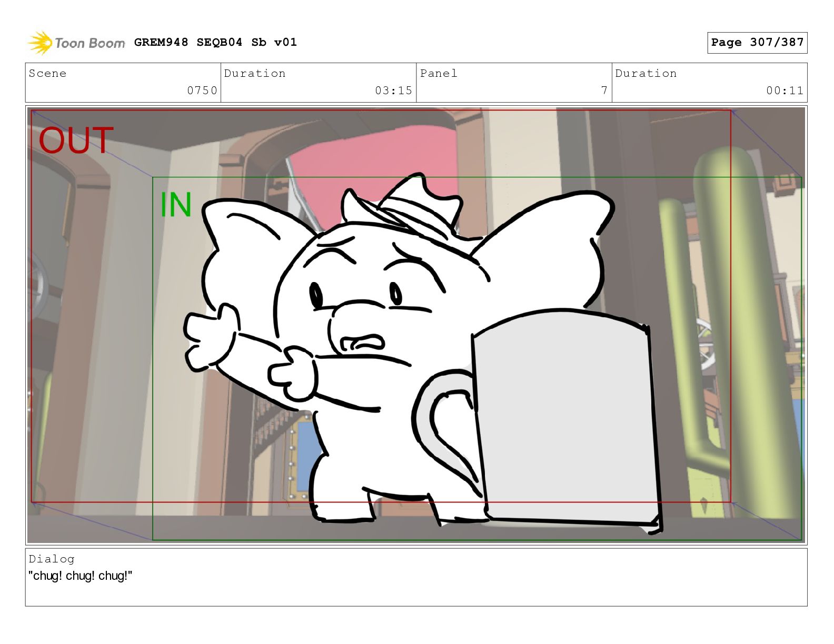The height and width of the screenshot is (644, 834).
Task: Click the Scene label
Action: tap(47, 73)
